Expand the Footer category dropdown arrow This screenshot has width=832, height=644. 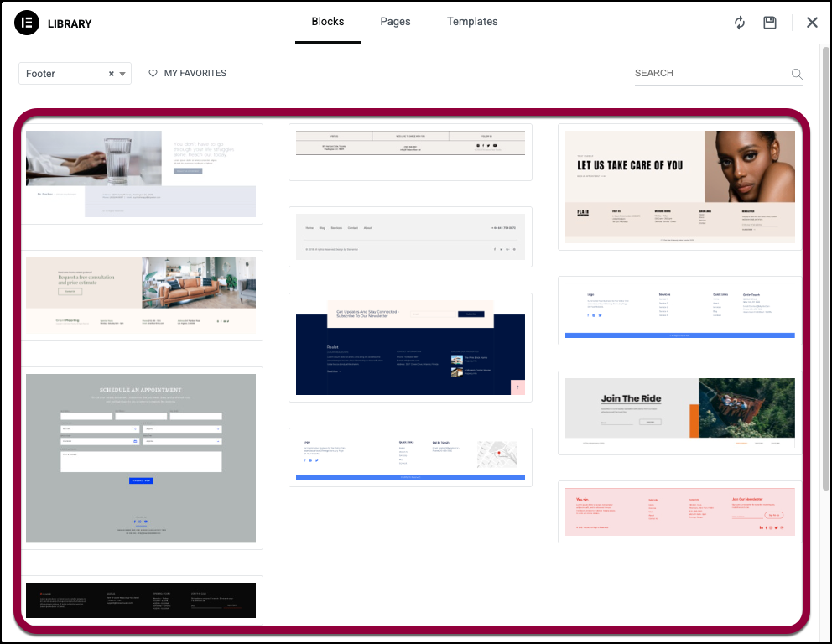pos(123,74)
